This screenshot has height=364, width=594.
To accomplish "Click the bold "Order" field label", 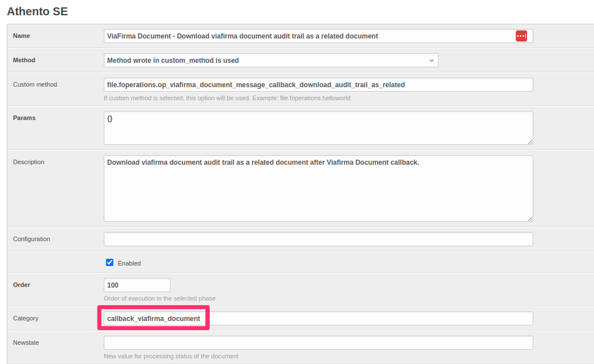I will coord(22,285).
